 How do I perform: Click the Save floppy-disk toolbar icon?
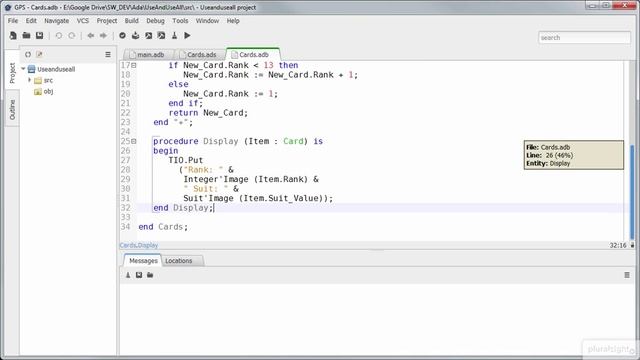click(x=40, y=36)
